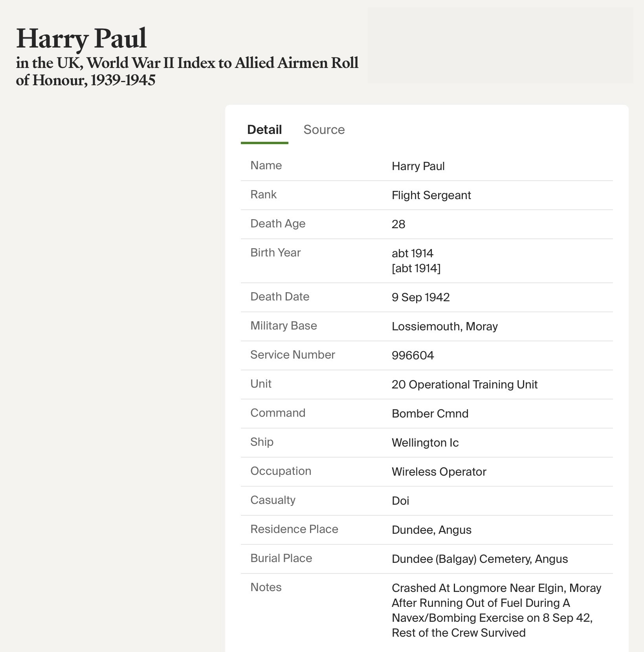Screen dimensions: 644x652
Task: Click the death age value 28
Action: (x=398, y=224)
